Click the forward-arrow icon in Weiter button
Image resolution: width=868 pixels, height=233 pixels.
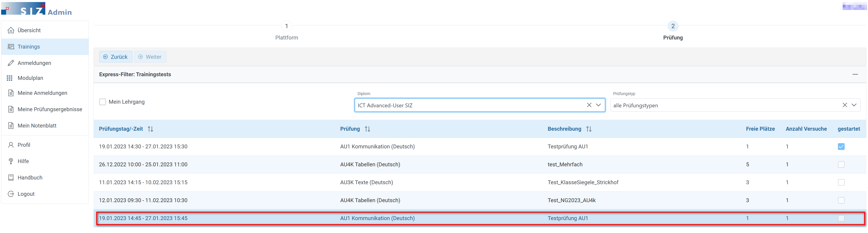[x=140, y=57]
